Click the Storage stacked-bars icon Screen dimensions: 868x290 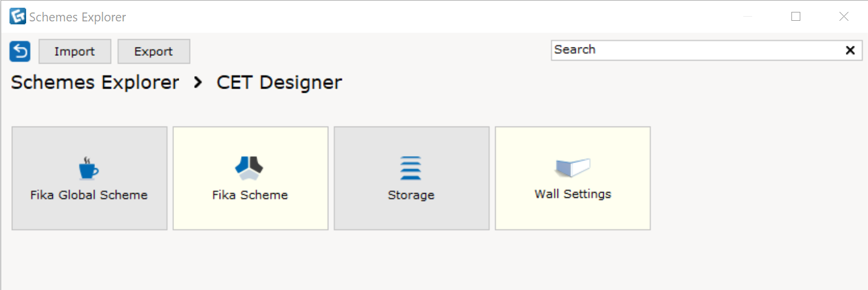pyautogui.click(x=411, y=168)
